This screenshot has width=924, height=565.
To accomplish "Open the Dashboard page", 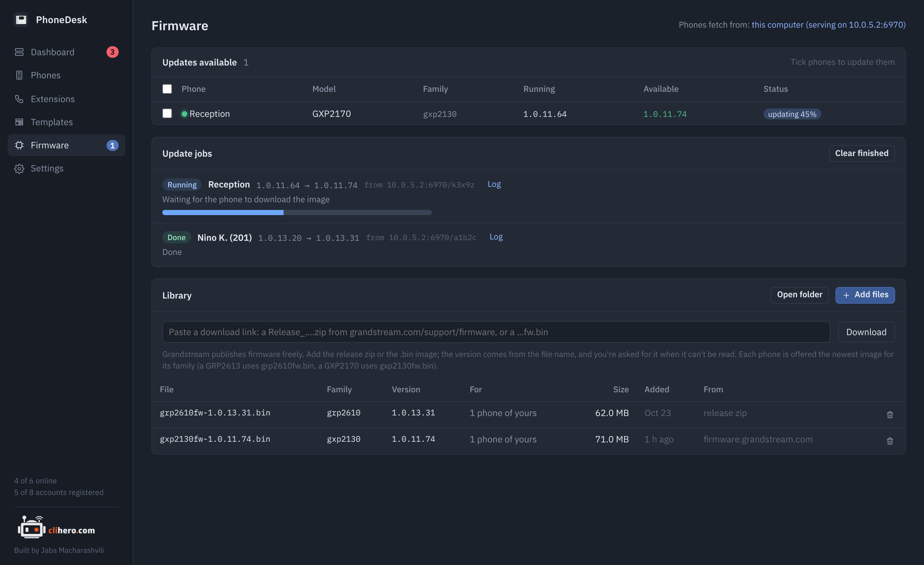I will point(66,52).
